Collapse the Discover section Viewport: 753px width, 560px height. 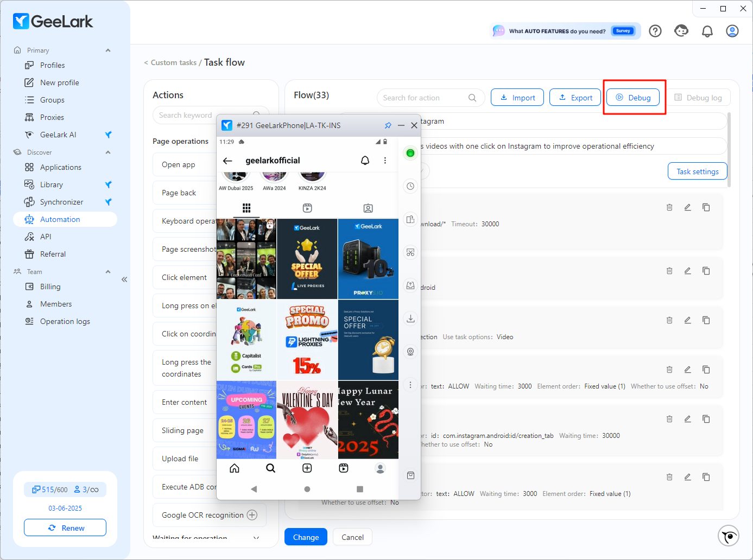[108, 152]
